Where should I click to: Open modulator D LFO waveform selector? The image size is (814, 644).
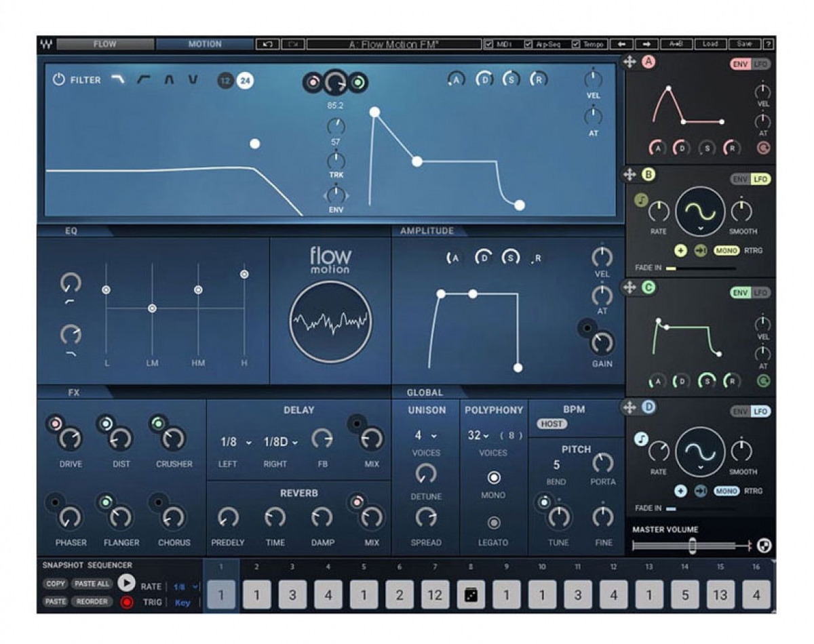pyautogui.click(x=700, y=451)
